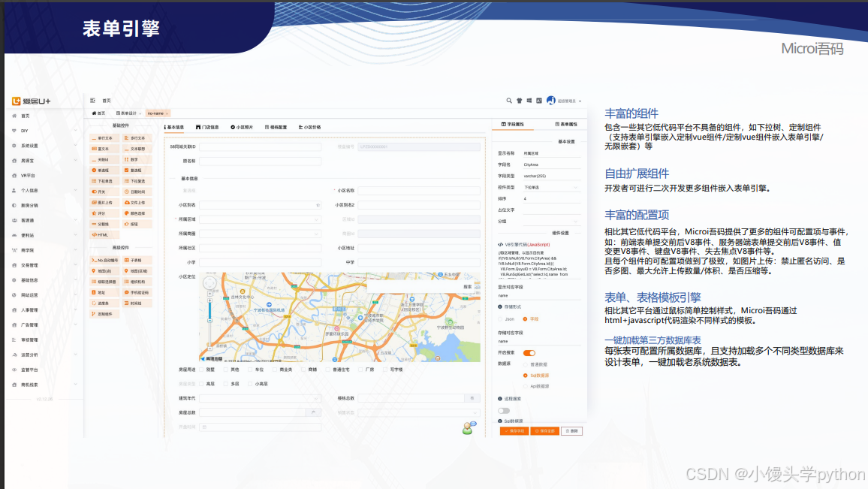The width and height of the screenshot is (868, 489).
Task: Open the 建筑年代 dropdown
Action: click(x=261, y=398)
